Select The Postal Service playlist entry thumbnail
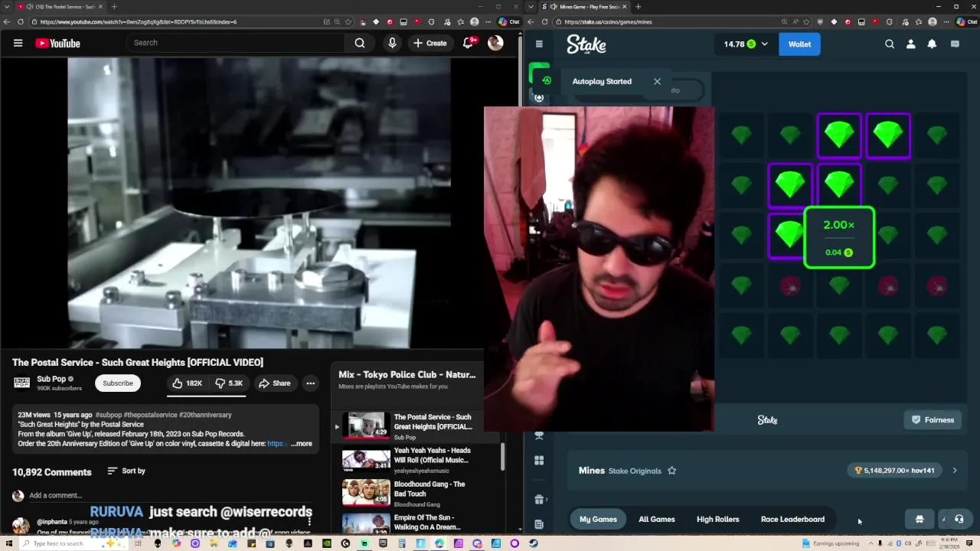980x551 pixels. click(x=366, y=425)
